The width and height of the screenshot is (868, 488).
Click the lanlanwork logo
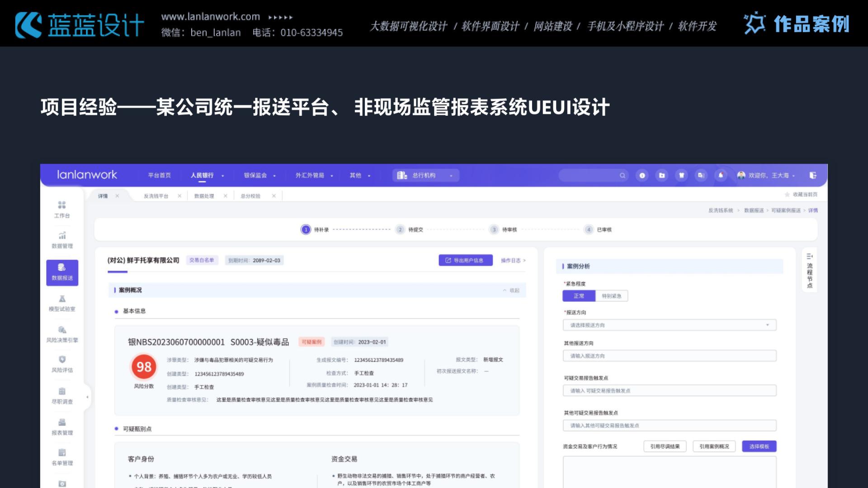(x=87, y=175)
